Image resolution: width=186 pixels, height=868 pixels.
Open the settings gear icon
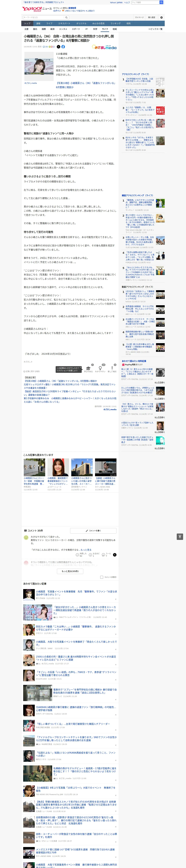pos(161,17)
